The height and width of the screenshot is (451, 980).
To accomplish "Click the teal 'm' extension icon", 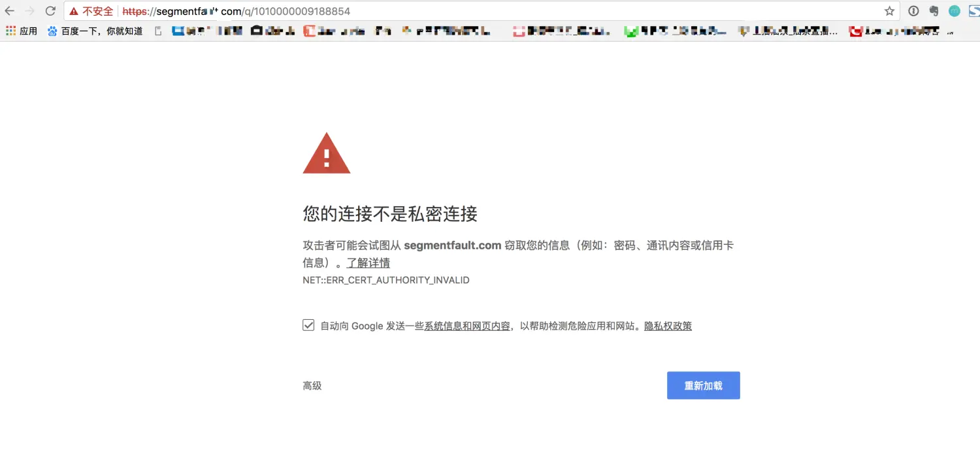I will point(955,11).
